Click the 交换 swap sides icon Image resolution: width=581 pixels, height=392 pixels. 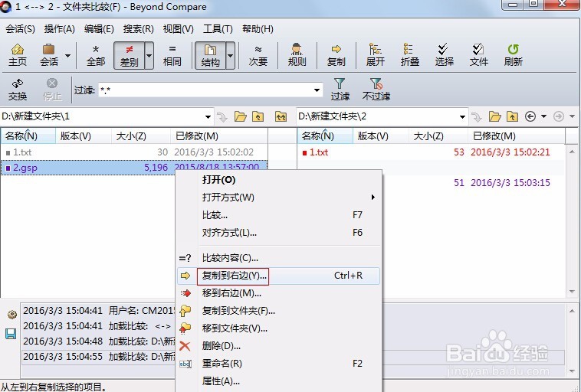[x=18, y=90]
